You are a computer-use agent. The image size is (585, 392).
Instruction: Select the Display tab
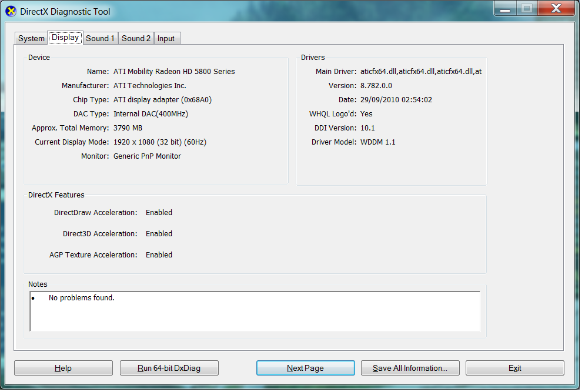pos(65,37)
